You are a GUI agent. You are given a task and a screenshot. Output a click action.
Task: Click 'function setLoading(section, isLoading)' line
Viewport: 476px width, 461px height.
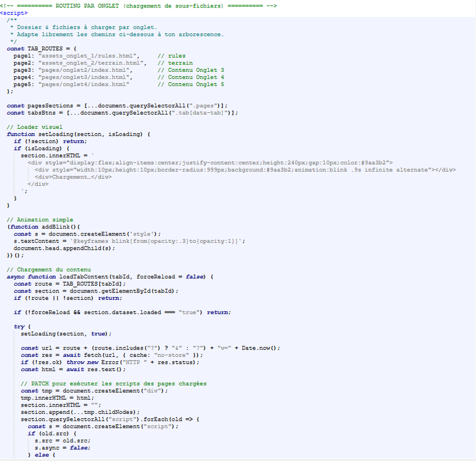[x=78, y=134]
